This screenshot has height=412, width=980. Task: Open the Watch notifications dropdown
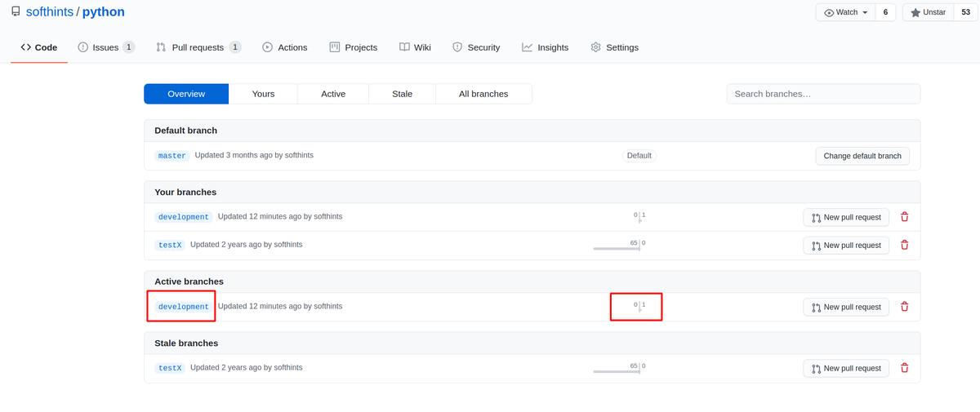pos(845,12)
